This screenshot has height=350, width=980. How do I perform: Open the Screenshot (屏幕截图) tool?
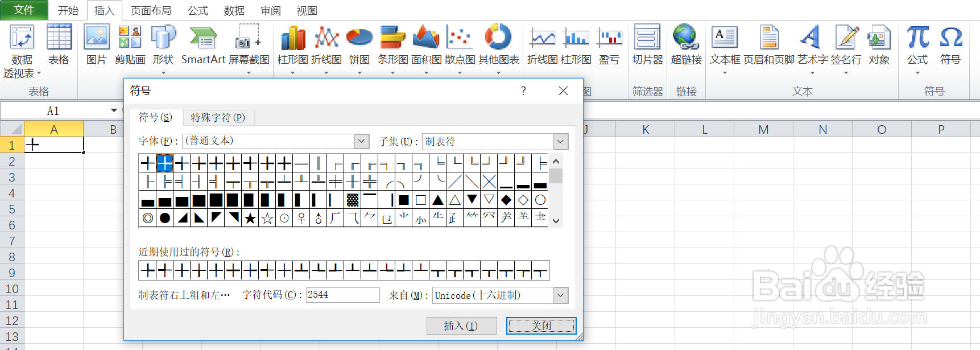249,48
